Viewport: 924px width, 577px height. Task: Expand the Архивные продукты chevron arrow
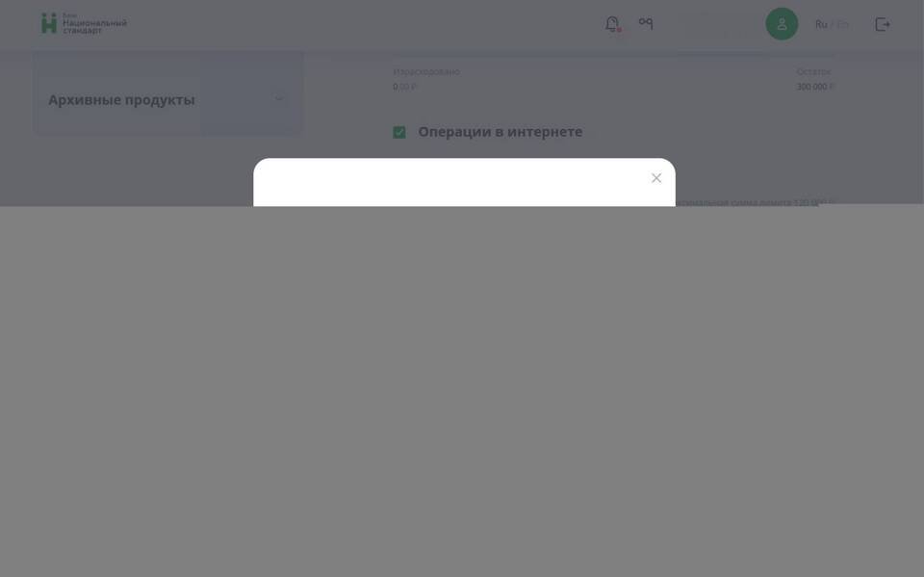tap(279, 98)
